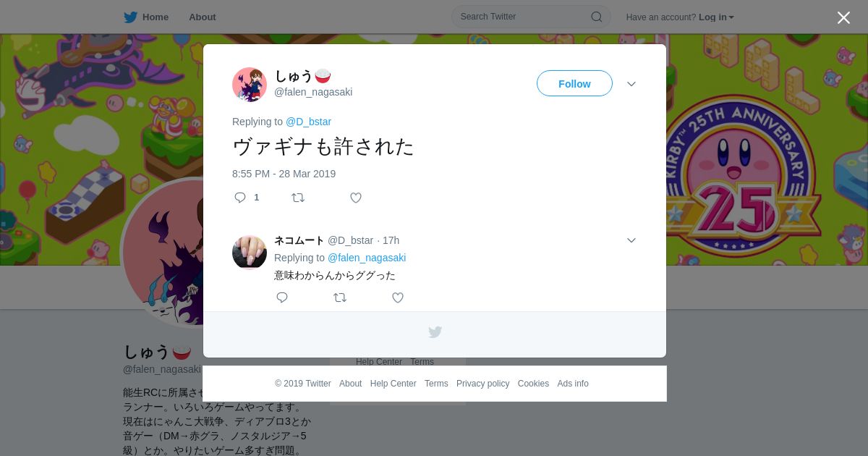Image resolution: width=868 pixels, height=456 pixels.
Task: Open ネコムート's profile picture thumbnail
Action: (x=250, y=252)
